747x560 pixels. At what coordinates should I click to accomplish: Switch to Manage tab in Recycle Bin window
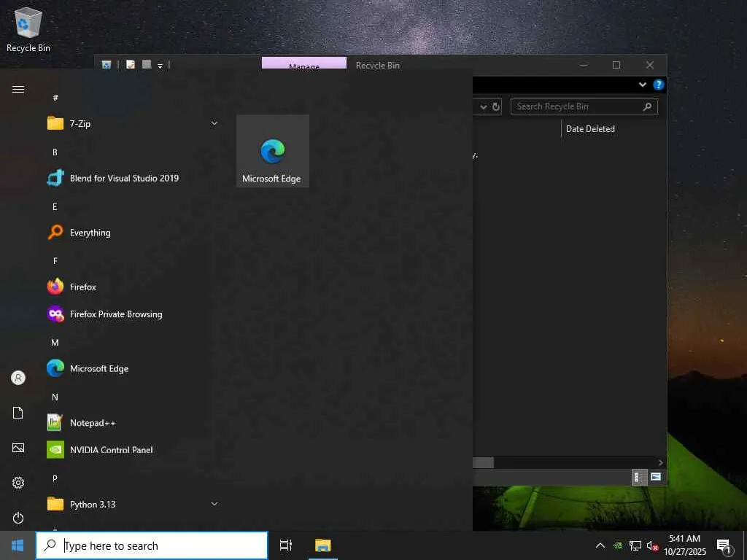click(304, 63)
